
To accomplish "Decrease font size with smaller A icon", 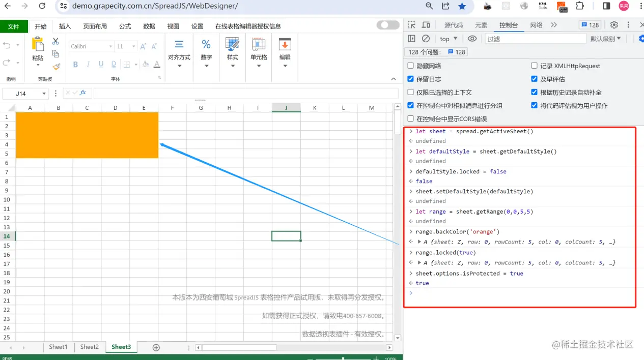I will coord(154,46).
